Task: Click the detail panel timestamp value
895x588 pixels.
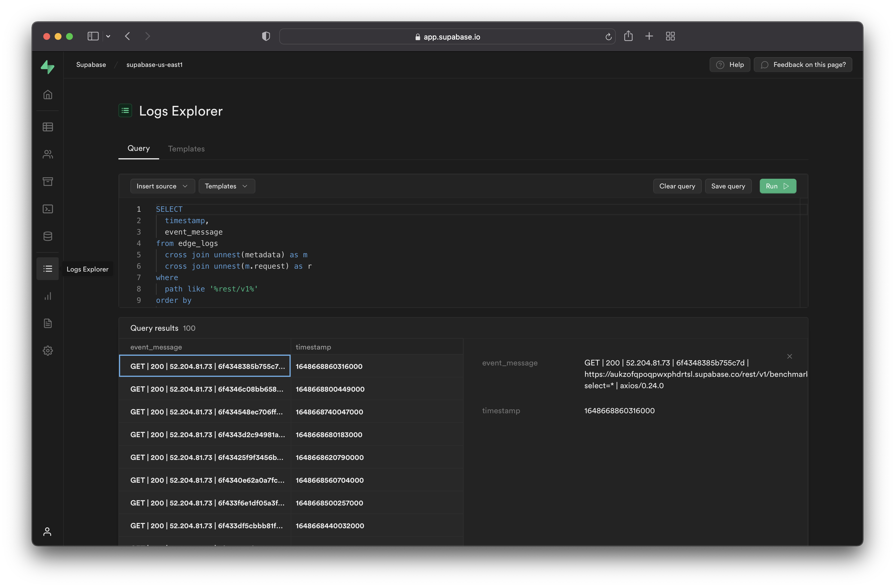Action: pyautogui.click(x=619, y=411)
